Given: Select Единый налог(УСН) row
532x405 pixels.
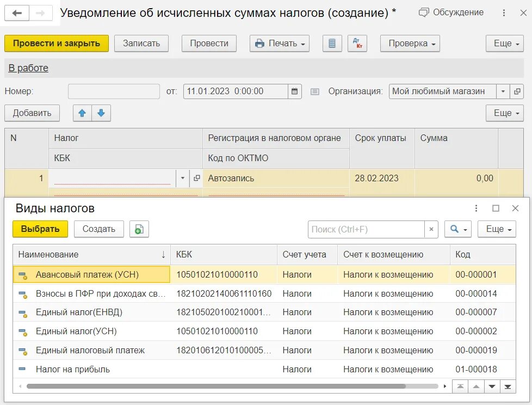Looking at the screenshot, I should tap(264, 332).
